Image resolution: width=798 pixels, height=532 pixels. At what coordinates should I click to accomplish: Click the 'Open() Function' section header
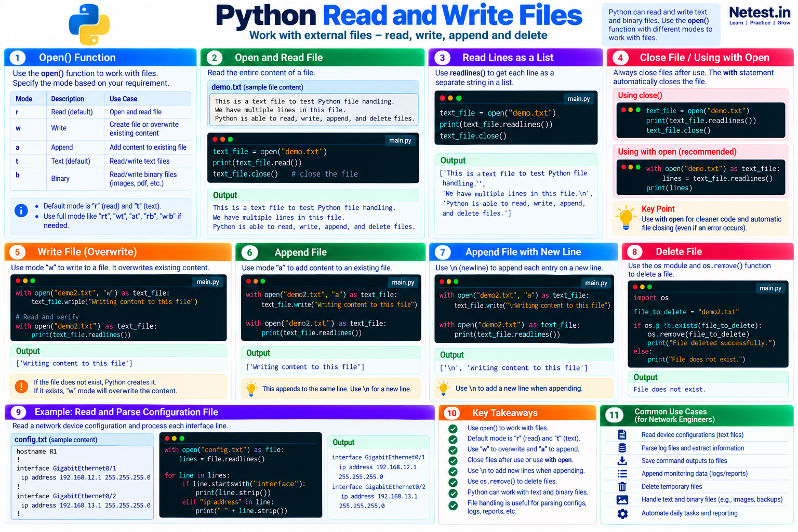[100, 58]
